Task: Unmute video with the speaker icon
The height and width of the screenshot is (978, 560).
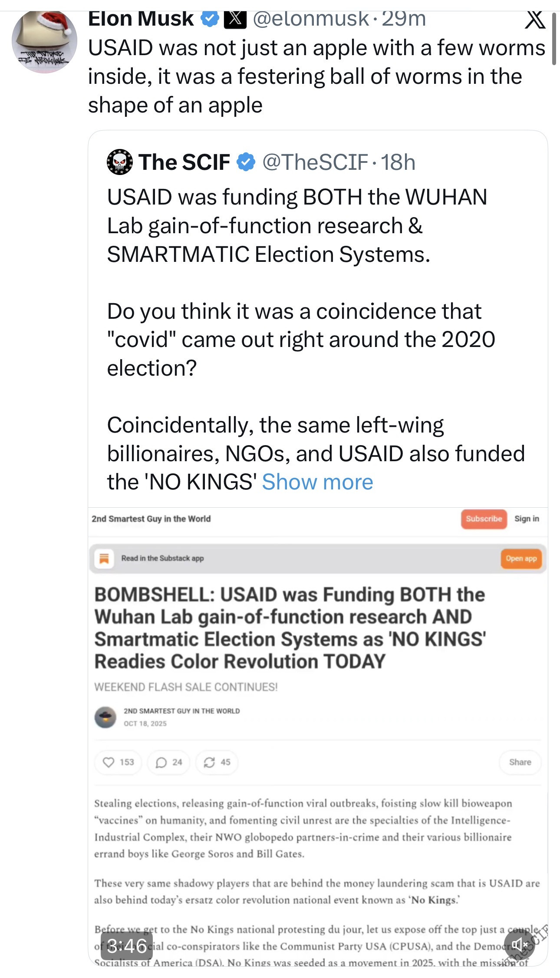Action: tap(519, 944)
